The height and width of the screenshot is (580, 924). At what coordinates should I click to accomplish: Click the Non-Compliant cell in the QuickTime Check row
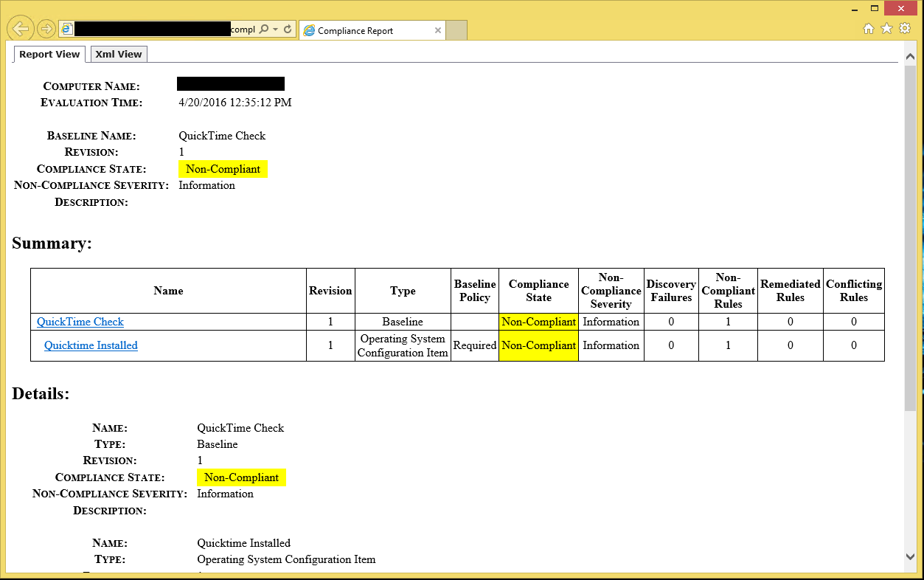coord(538,322)
